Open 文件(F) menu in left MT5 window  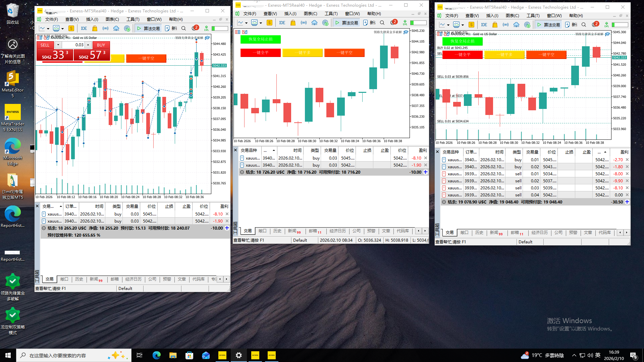[52, 19]
